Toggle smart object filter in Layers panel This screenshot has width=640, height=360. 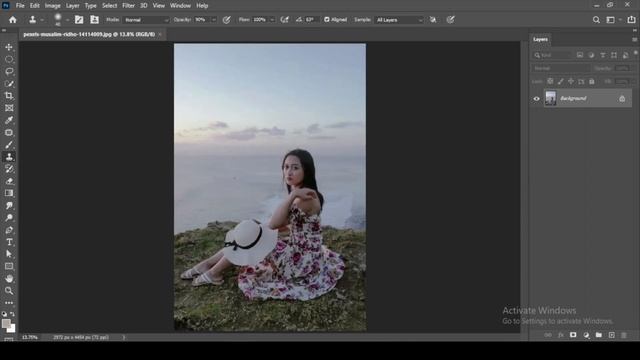coord(625,55)
